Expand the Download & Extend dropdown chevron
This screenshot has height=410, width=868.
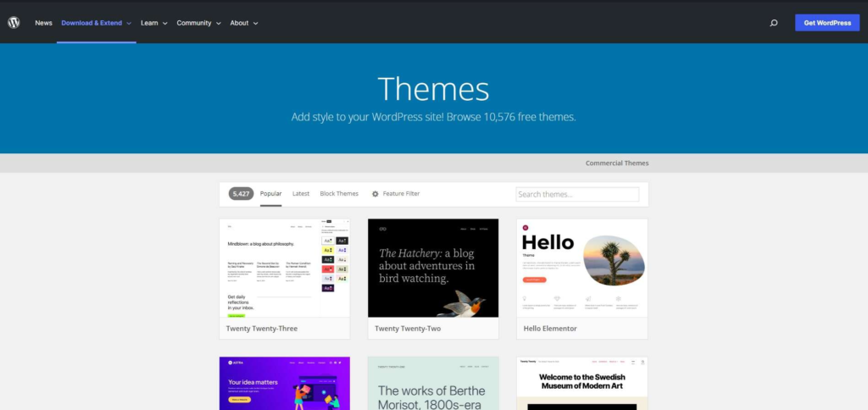pyautogui.click(x=129, y=23)
